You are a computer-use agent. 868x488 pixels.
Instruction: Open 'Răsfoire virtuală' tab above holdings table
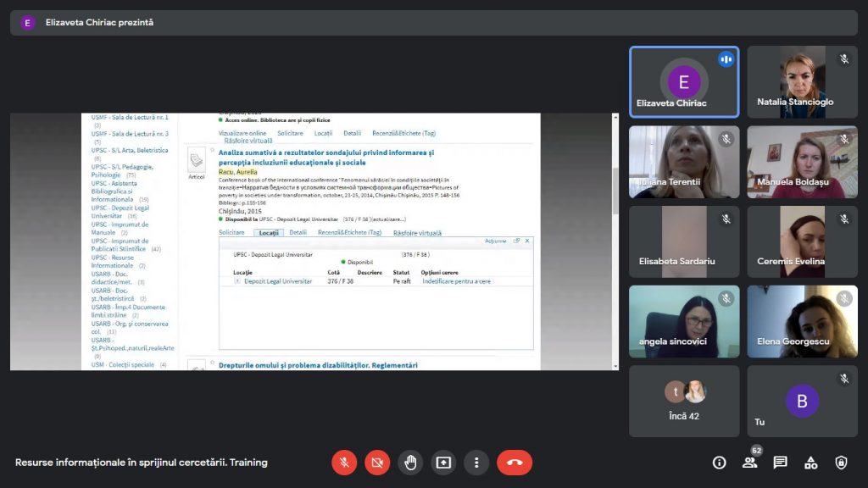pos(417,233)
